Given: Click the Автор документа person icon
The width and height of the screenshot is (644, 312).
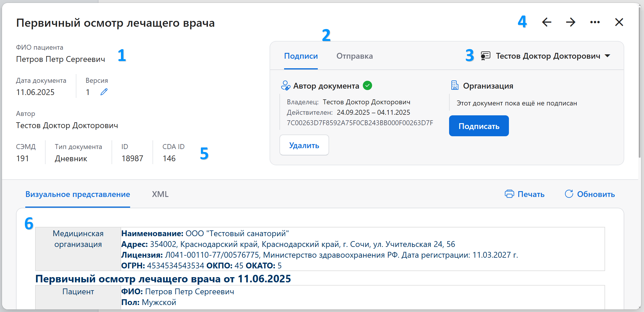Looking at the screenshot, I should pyautogui.click(x=286, y=86).
